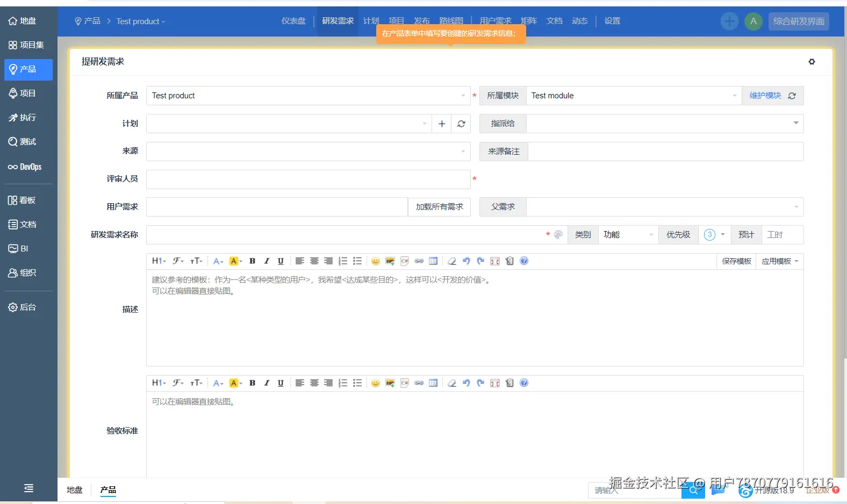Open the green A user avatar menu
Screen dimensions: 847x504
[x=753, y=21]
